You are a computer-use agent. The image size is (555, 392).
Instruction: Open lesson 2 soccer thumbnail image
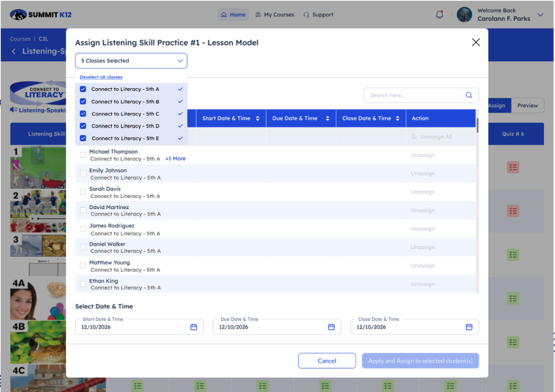point(38,211)
